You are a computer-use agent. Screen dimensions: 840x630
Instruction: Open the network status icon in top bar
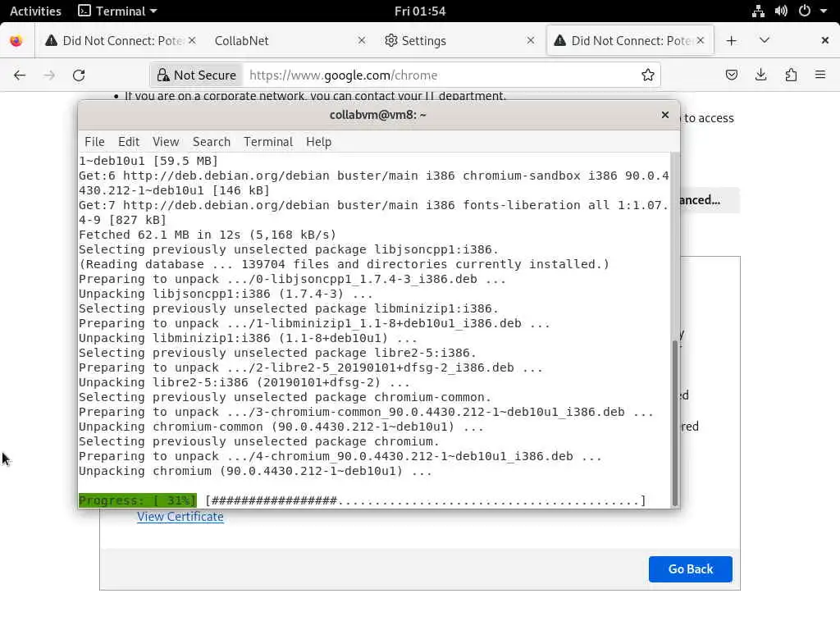pyautogui.click(x=758, y=11)
